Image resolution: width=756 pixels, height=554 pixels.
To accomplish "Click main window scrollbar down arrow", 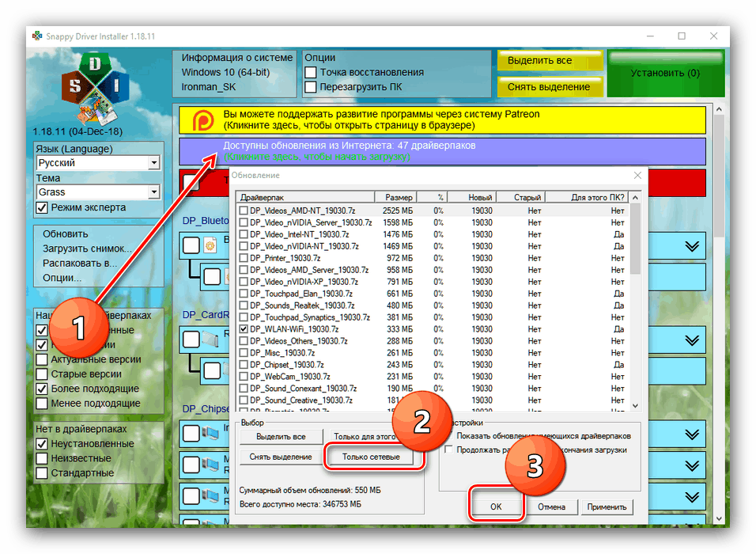I will point(718,518).
